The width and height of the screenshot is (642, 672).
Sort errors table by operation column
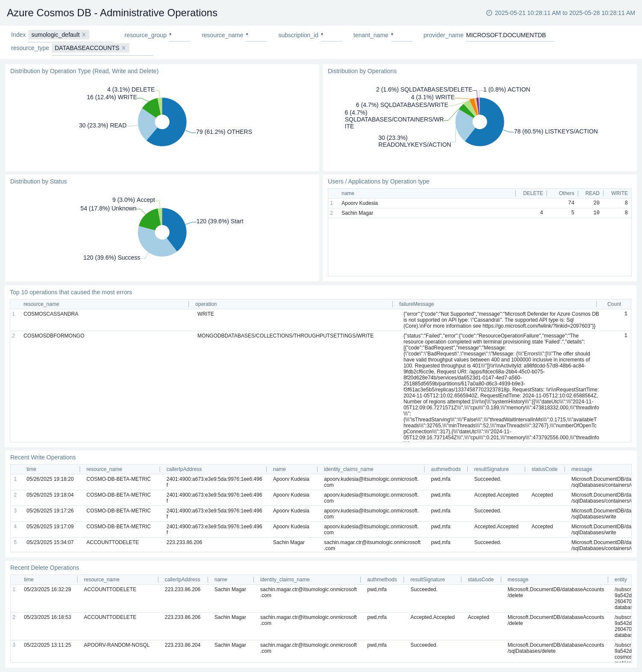tap(206, 304)
